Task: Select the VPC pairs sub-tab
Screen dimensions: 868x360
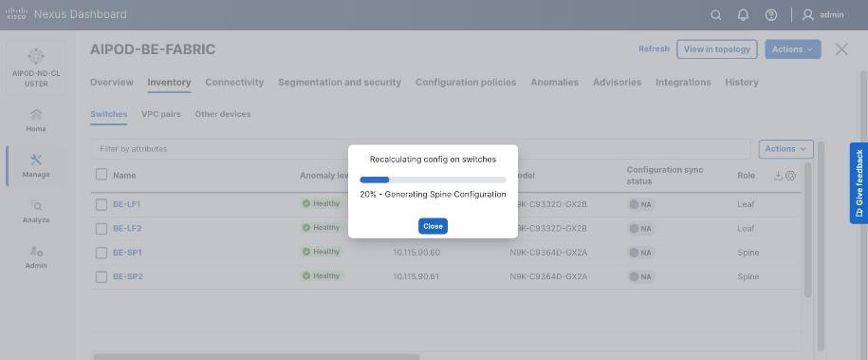Action: [x=161, y=114]
